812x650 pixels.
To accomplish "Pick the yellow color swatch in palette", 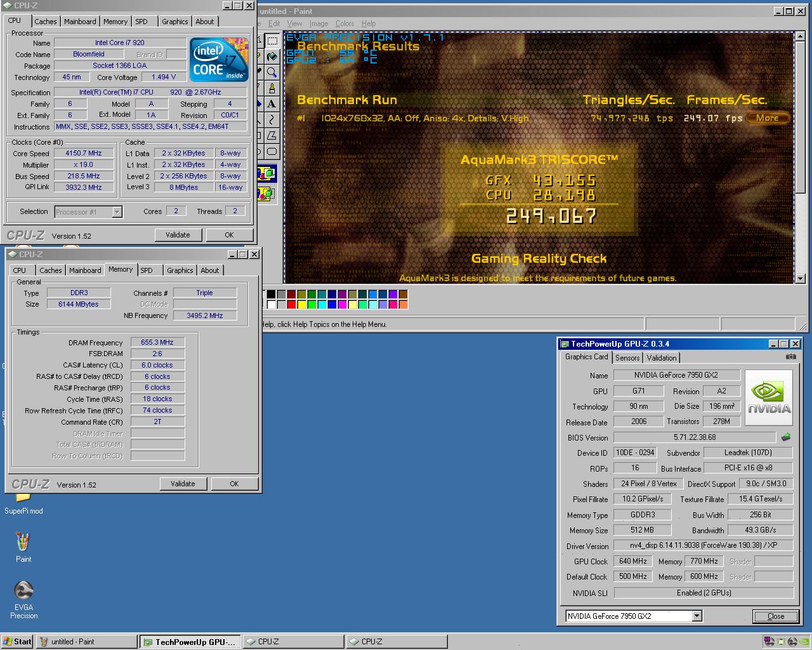I will [x=301, y=305].
